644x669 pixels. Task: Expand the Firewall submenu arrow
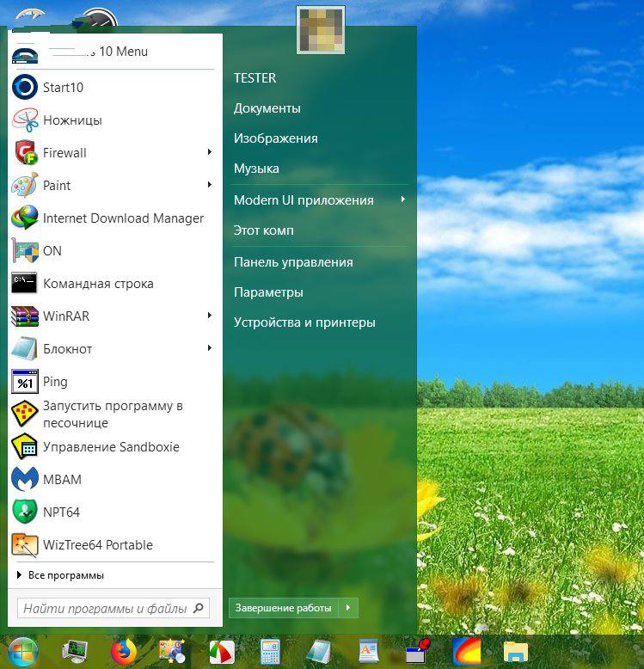pyautogui.click(x=209, y=153)
